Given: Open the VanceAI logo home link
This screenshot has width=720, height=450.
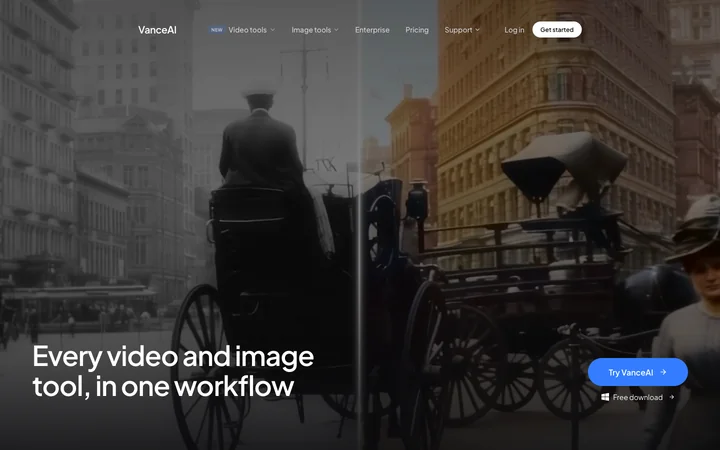Looking at the screenshot, I should (157, 30).
